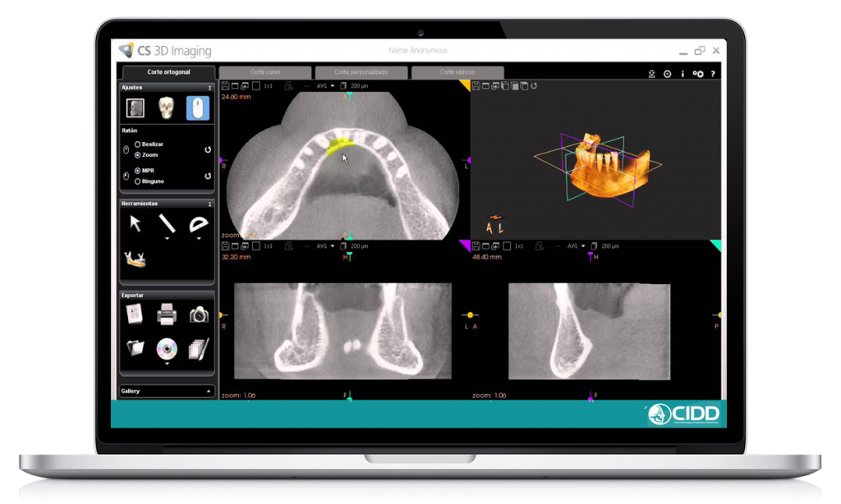Select the skull 3D rendering icon in Ajustes
This screenshot has width=841, height=504.
167,108
